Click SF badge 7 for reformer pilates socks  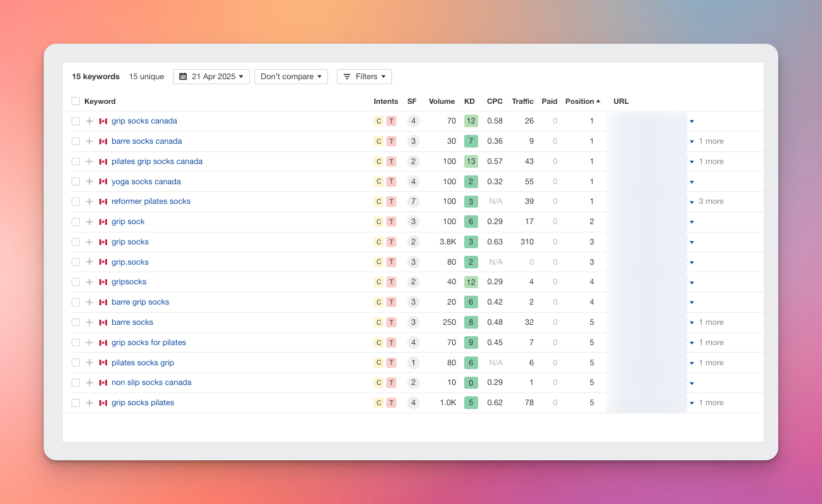coord(414,201)
